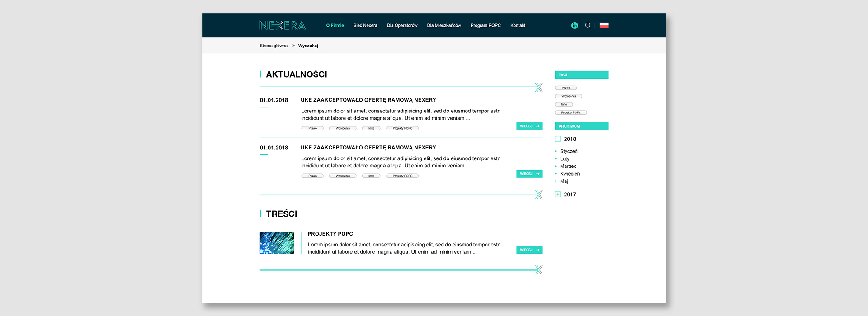
Task: Click WIĘCEJ button for Projekty POPC content
Action: [529, 250]
